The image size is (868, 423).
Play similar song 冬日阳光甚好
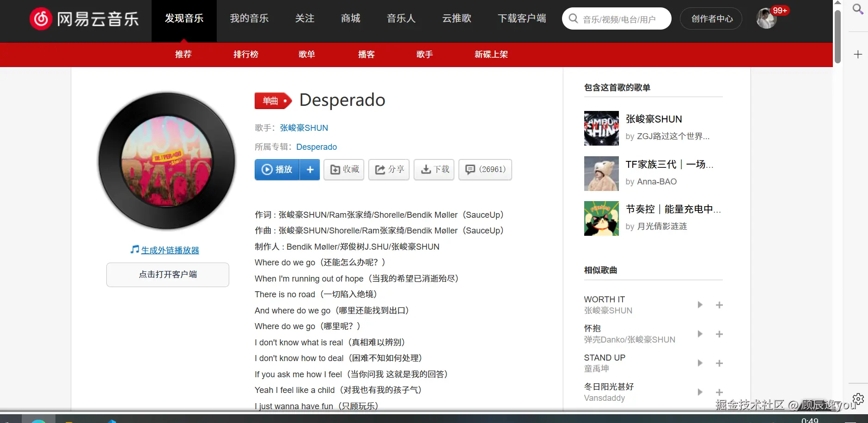pos(700,392)
